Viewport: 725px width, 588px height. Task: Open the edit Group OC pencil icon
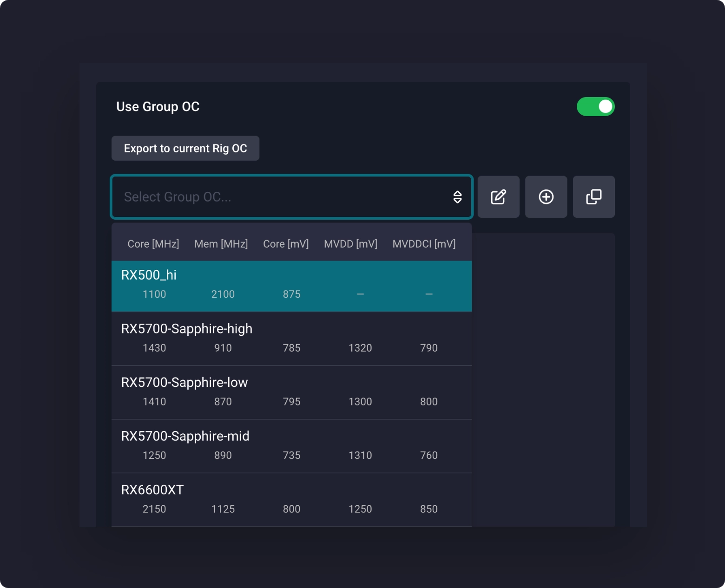[x=498, y=197]
